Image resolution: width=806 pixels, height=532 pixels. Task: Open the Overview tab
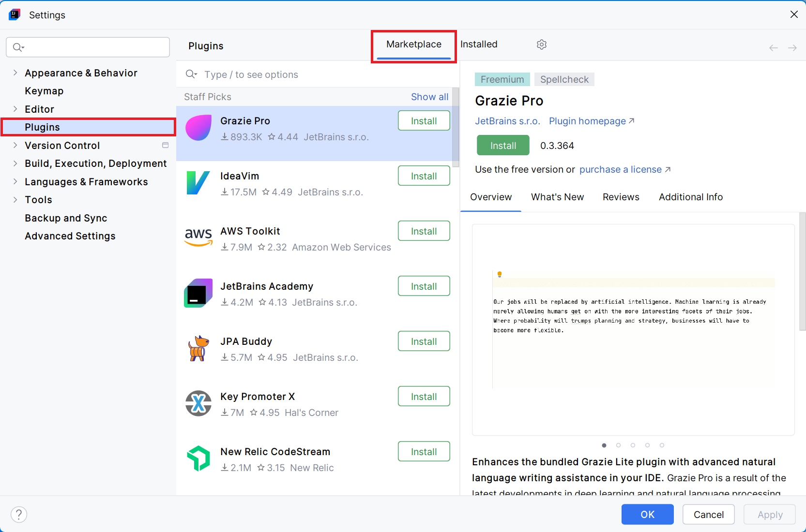tap(491, 197)
